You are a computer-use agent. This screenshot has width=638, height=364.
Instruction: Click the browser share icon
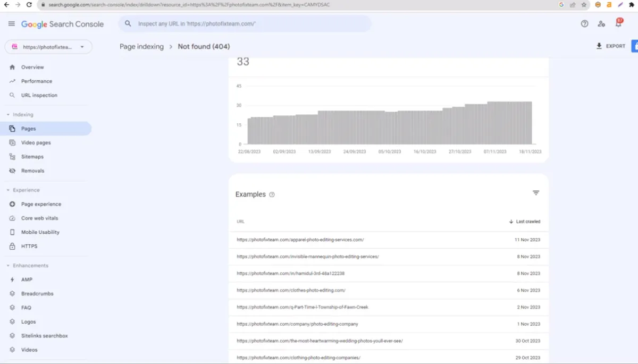(x=573, y=5)
